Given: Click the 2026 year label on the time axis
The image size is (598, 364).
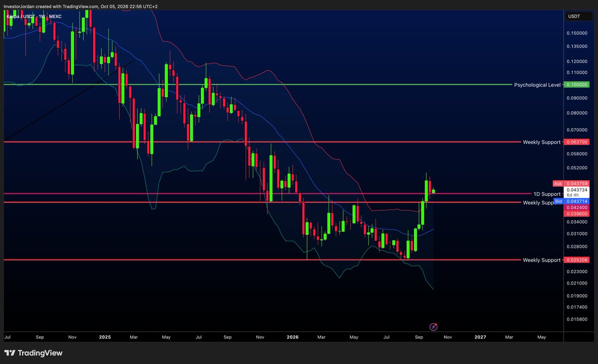Looking at the screenshot, I should pyautogui.click(x=293, y=337).
